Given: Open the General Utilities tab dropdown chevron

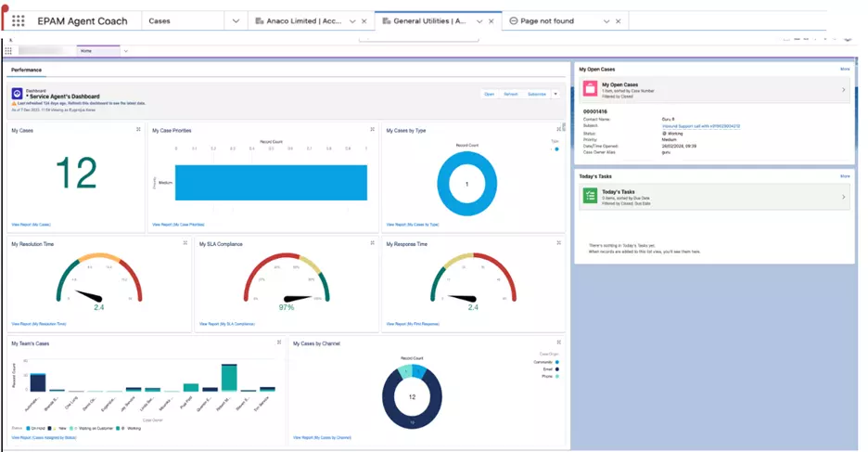Looking at the screenshot, I should 479,21.
